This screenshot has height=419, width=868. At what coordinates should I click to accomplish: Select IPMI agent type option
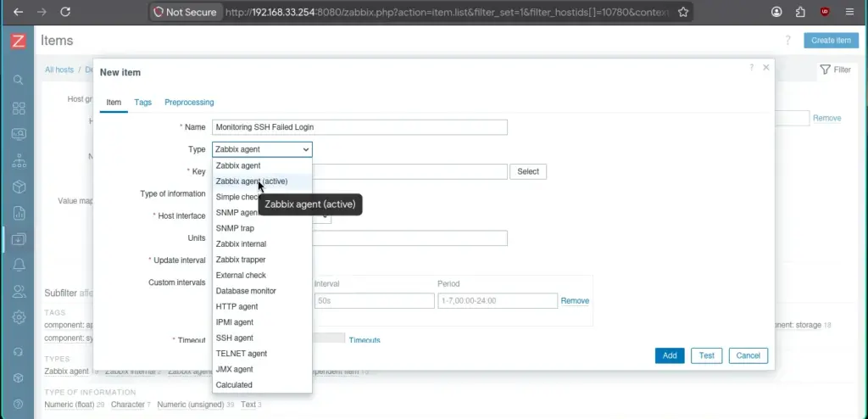[x=262, y=322]
